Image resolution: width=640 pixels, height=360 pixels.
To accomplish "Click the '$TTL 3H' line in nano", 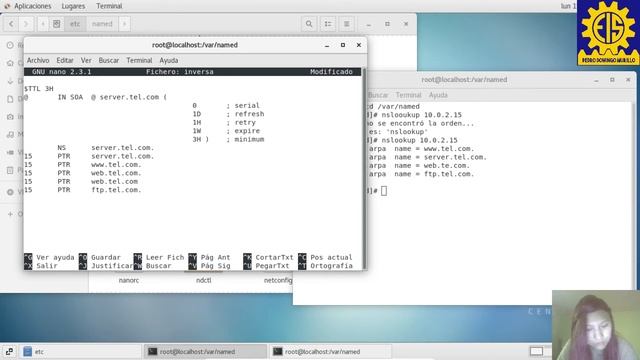I will (39, 89).
